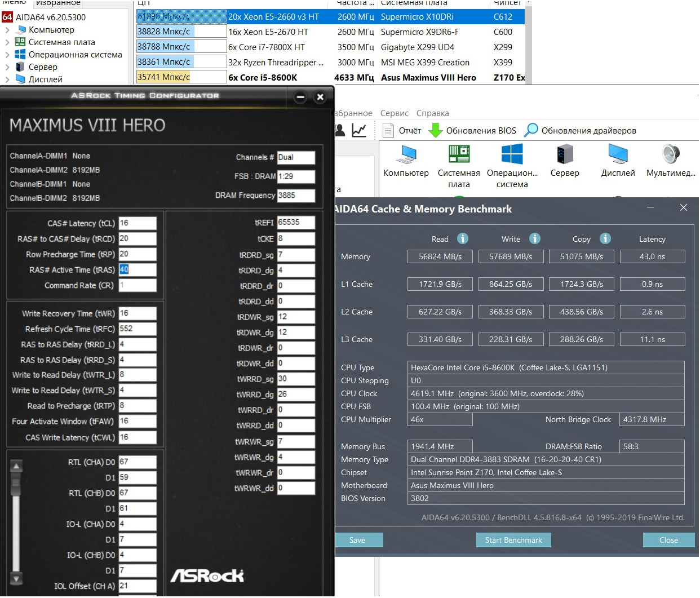Click the Компьютер computer icon in the sidebar tree

[20, 30]
